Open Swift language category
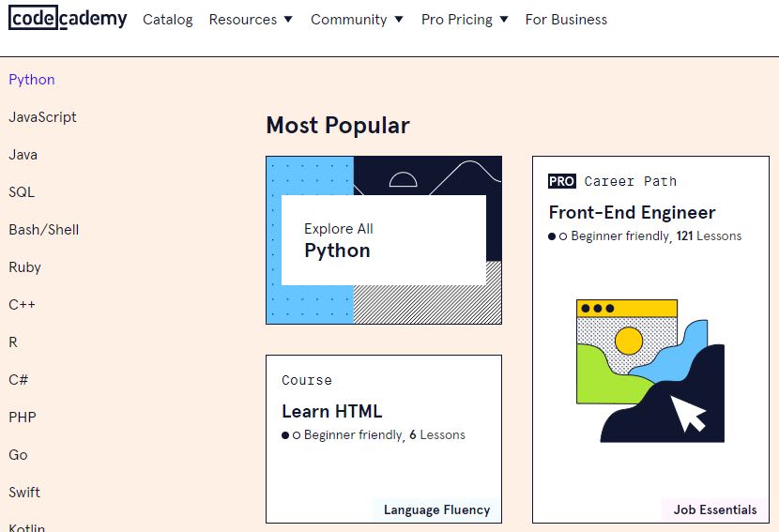The image size is (779, 532). [24, 493]
